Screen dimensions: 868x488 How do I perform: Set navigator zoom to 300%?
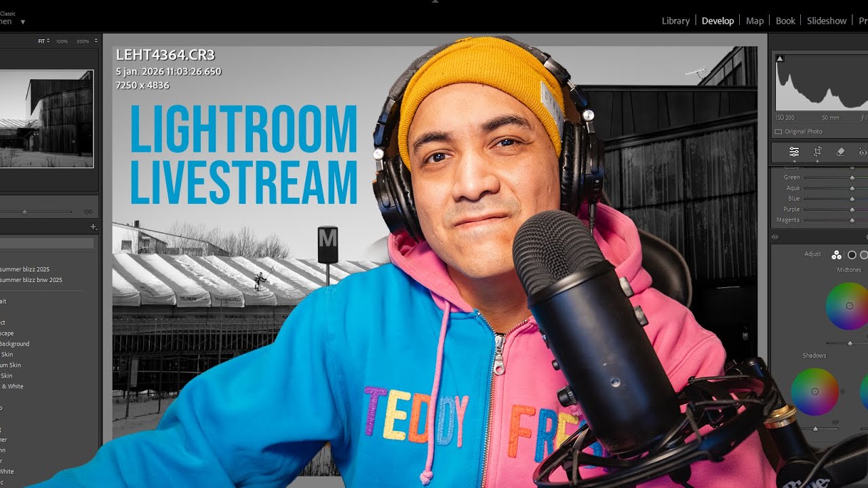click(x=83, y=41)
